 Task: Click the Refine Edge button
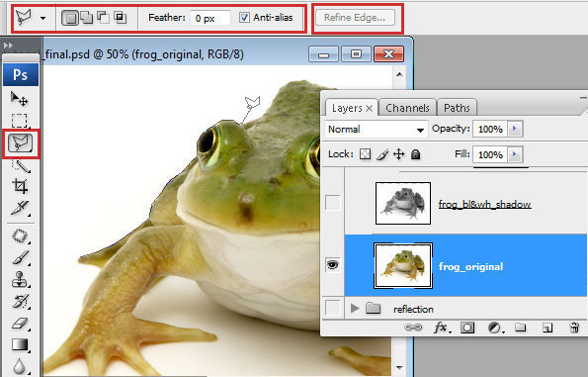(355, 18)
